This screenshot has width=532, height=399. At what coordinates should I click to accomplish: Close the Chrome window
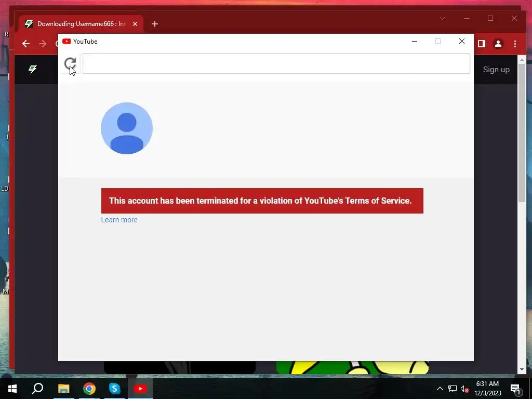[x=514, y=18]
